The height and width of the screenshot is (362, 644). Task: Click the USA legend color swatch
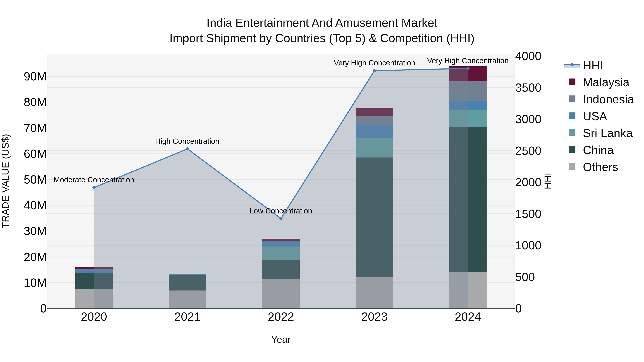coord(572,116)
